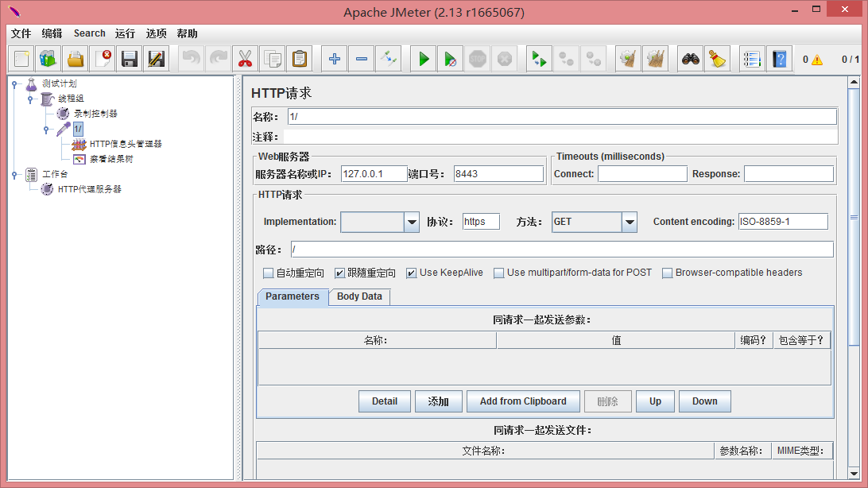
Task: Click Add from Clipboard button
Action: coord(523,401)
